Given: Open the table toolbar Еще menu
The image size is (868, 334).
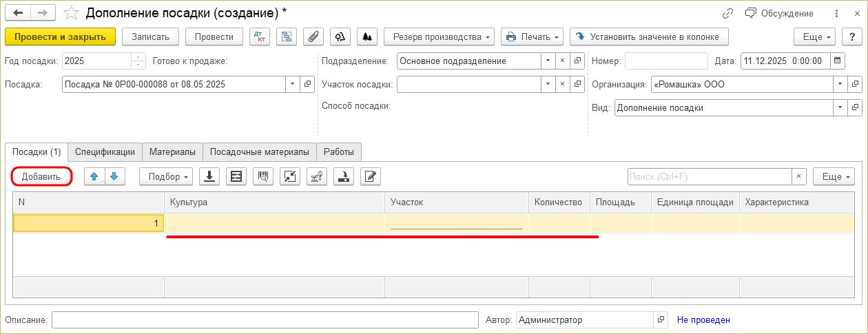Looking at the screenshot, I should pos(834,176).
